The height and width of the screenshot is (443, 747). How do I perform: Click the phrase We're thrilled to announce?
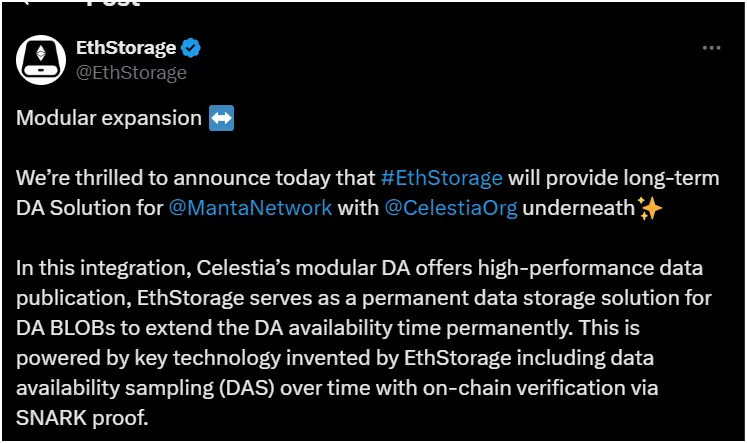143,178
